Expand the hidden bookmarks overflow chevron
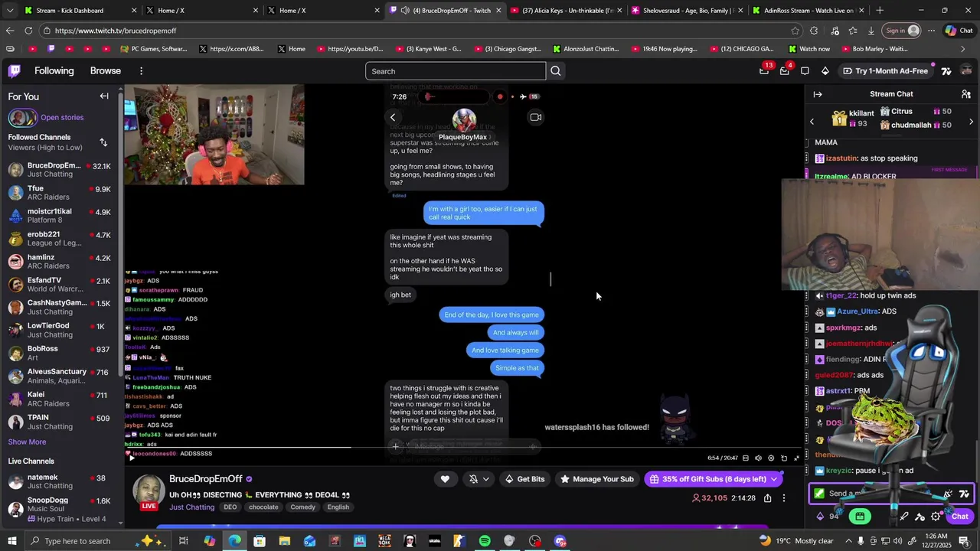This screenshot has width=980, height=551. coord(963,49)
